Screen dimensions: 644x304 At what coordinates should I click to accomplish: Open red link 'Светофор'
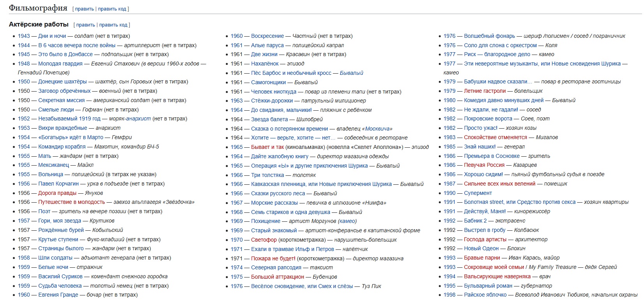point(264,240)
